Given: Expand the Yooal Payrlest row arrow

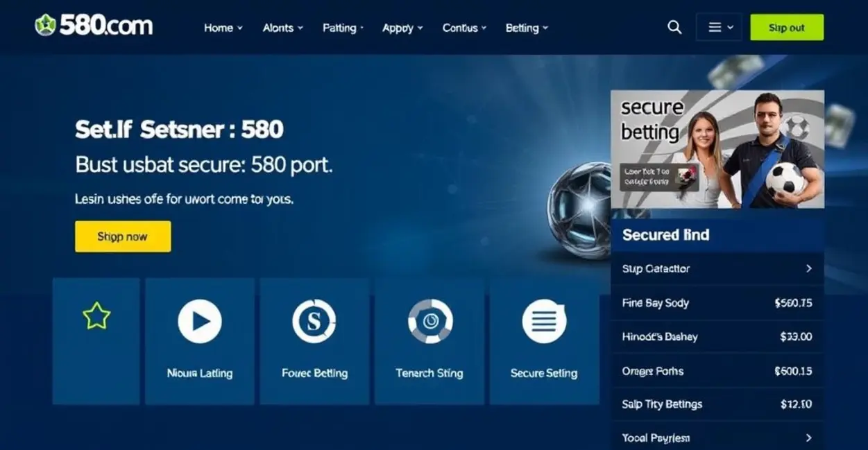Looking at the screenshot, I should click(x=808, y=438).
